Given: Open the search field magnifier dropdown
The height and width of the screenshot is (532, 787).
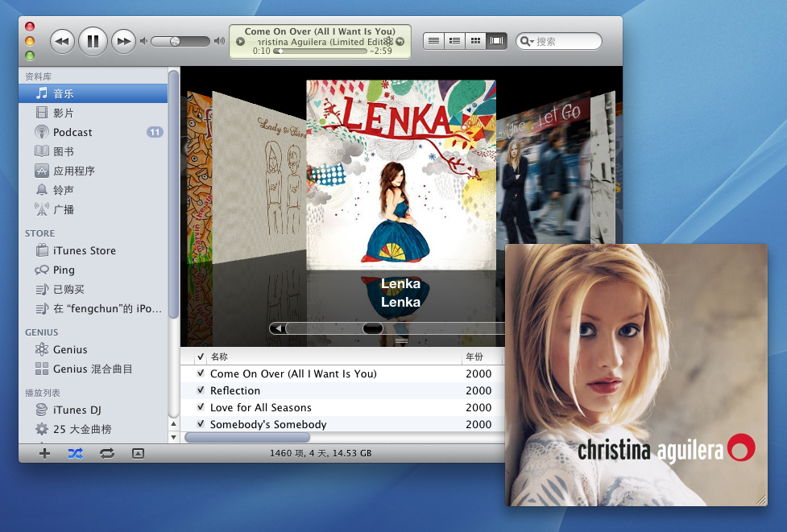Looking at the screenshot, I should click(527, 41).
